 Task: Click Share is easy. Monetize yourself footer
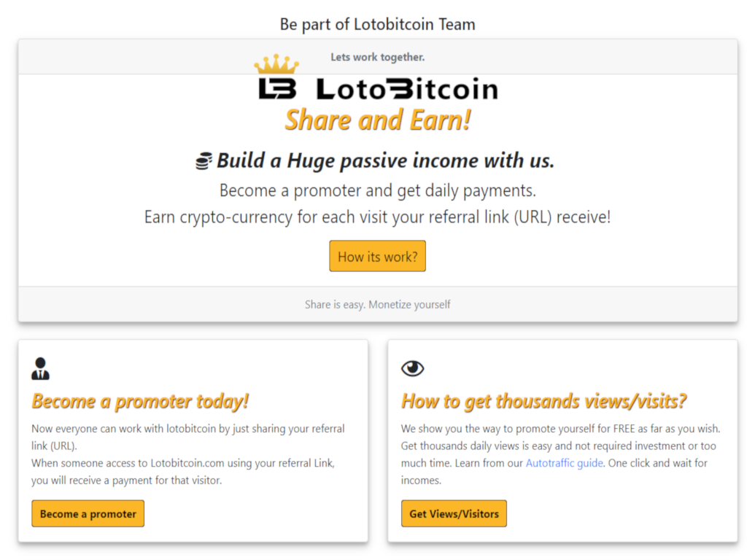[378, 304]
